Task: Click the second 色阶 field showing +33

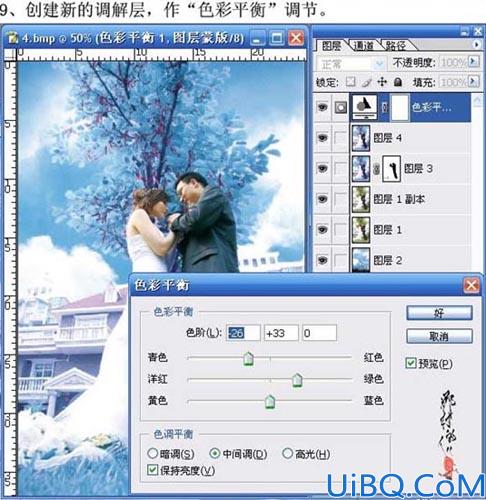Action: [x=281, y=333]
